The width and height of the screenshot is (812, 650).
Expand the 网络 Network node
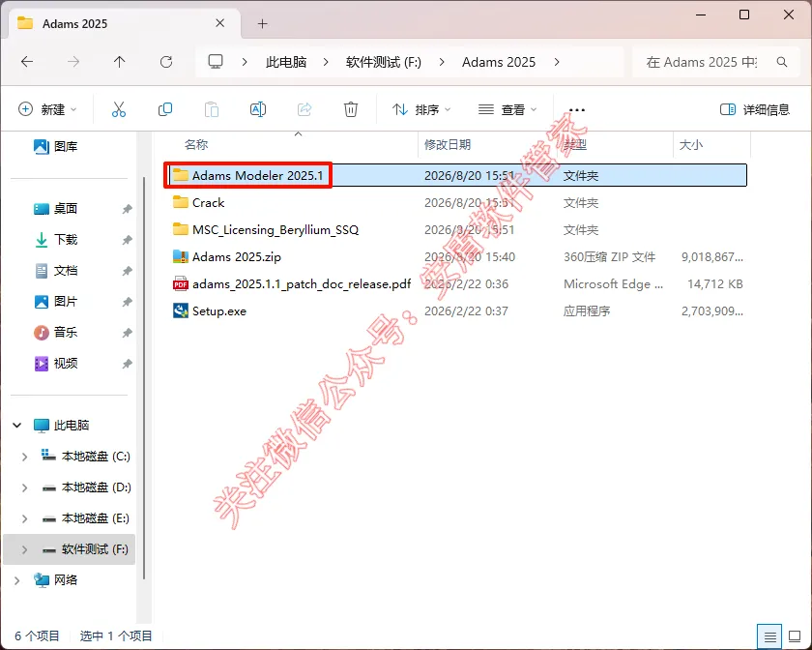17,580
